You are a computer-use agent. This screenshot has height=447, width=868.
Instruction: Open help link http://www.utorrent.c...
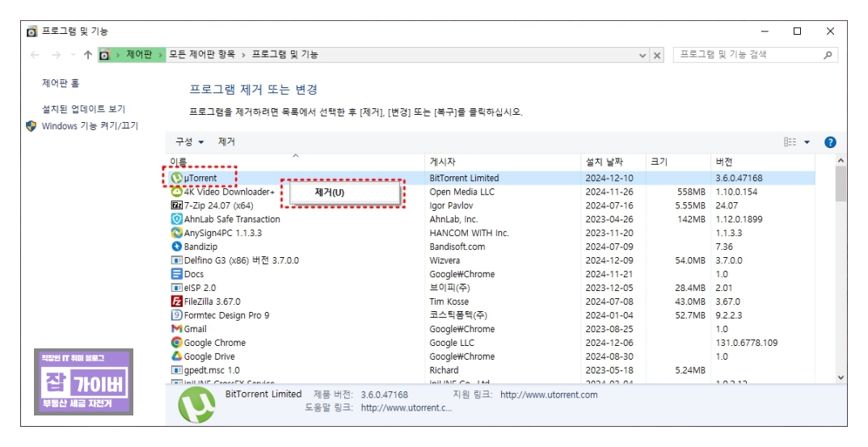point(407,407)
